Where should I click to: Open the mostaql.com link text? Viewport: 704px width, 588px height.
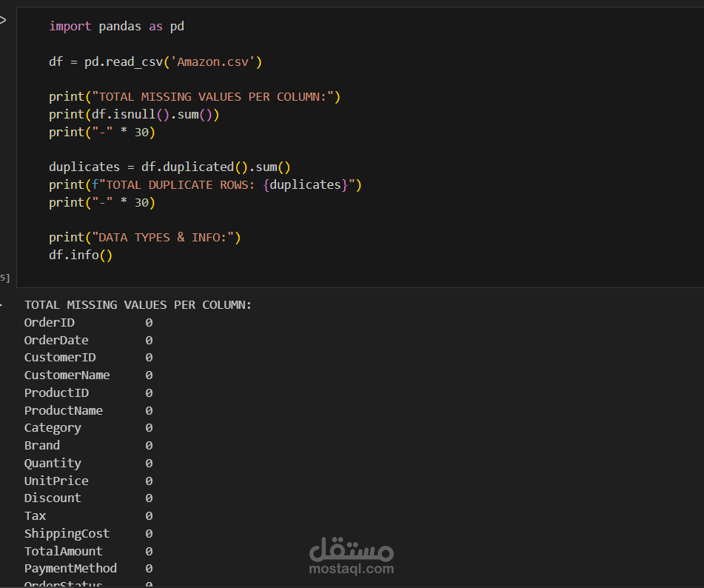click(x=352, y=569)
